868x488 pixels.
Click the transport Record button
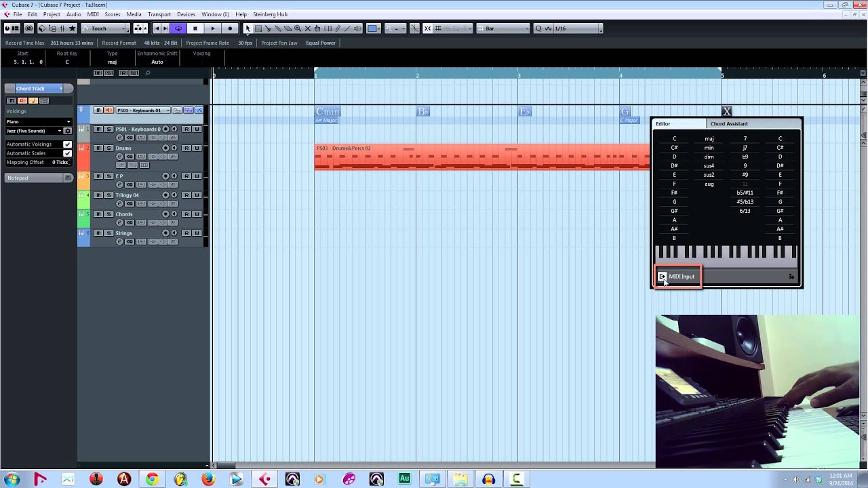[x=231, y=28]
